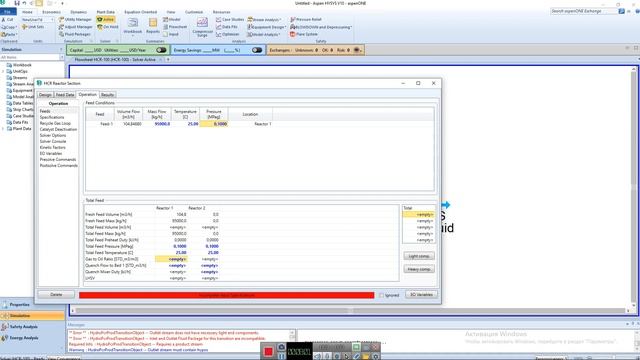Image resolution: width=640 pixels, height=360 pixels.
Task: Expand the Model Analysis dropdown
Action: point(280,34)
